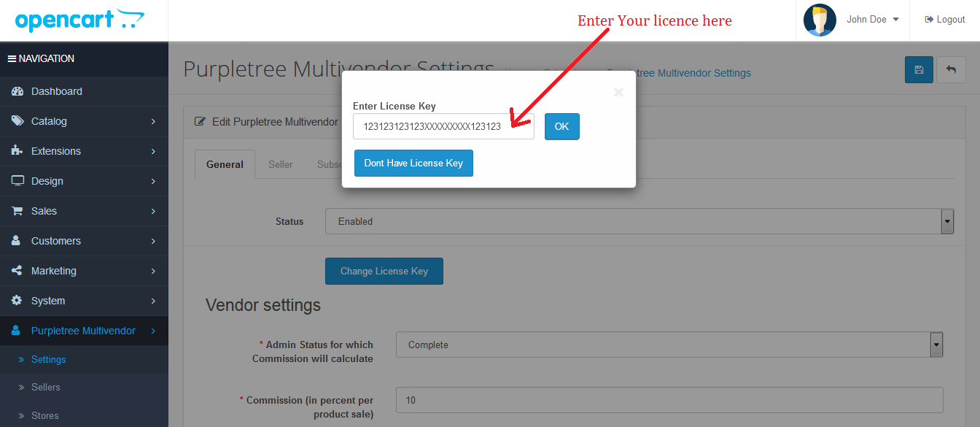
Task: Click the Dashboard gauge icon
Action: tap(17, 91)
